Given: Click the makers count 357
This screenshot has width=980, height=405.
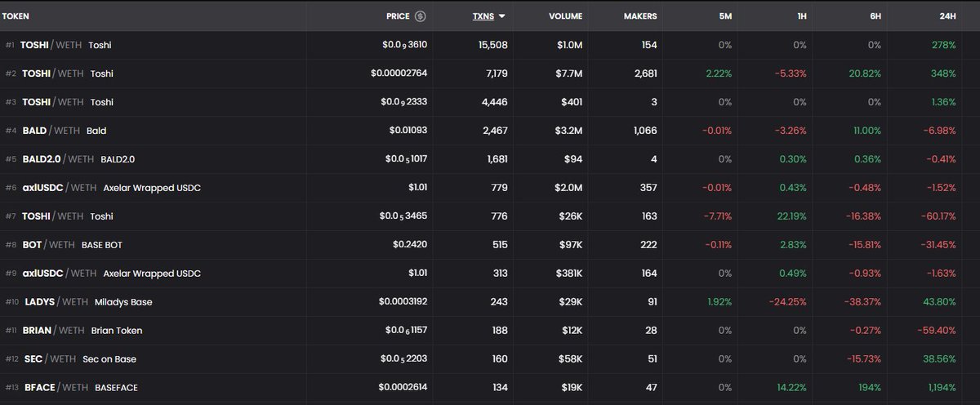Looking at the screenshot, I should click(648, 188).
